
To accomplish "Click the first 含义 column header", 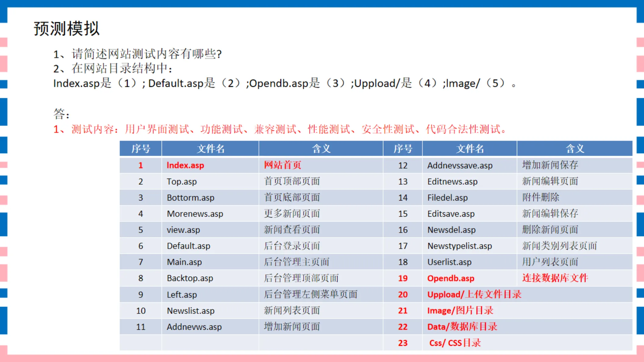I will click(x=321, y=149).
